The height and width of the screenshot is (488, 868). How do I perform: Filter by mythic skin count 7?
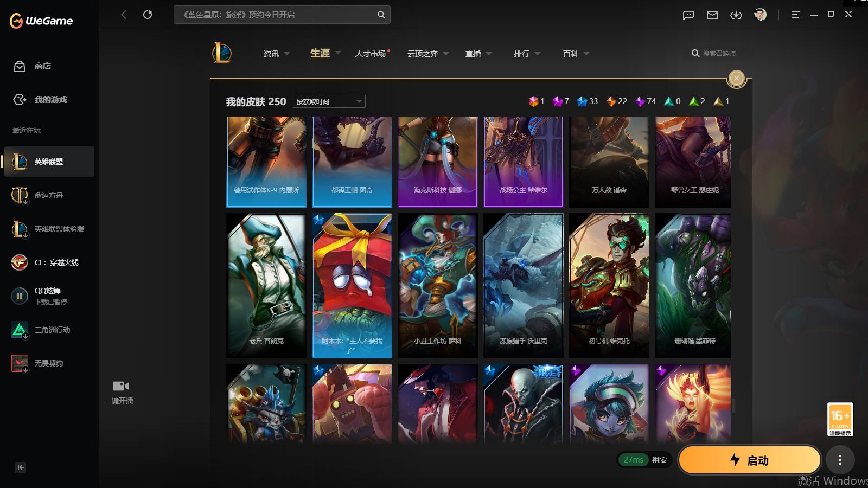point(560,101)
